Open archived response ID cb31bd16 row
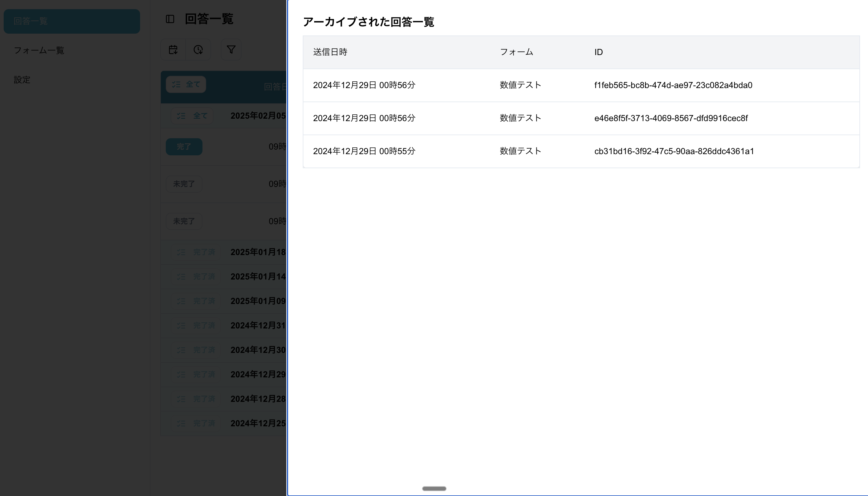868x496 pixels. point(674,151)
